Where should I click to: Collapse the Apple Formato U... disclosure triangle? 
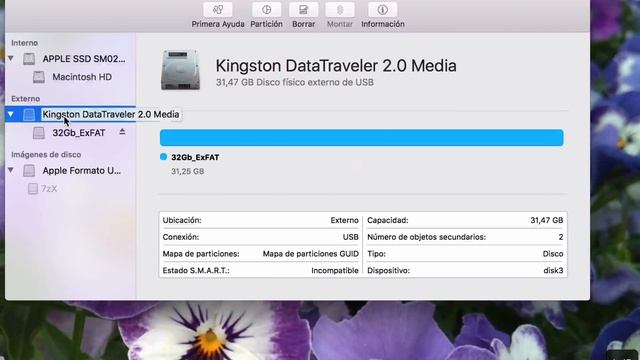coord(11,170)
